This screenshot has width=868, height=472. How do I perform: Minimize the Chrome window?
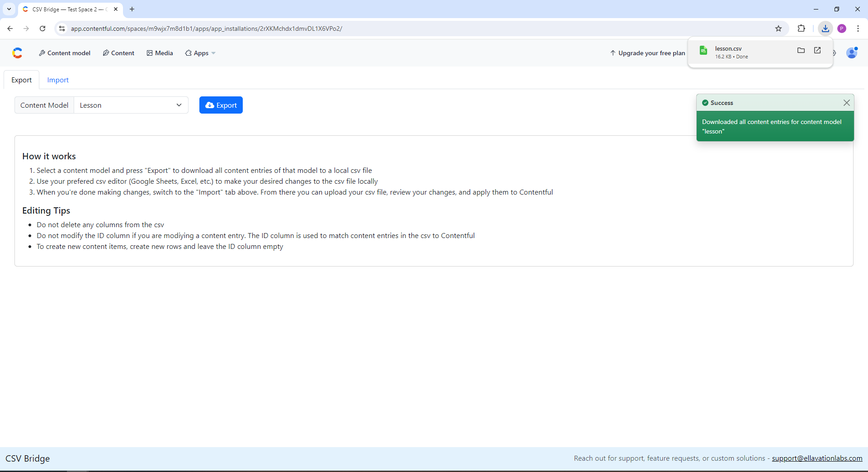click(816, 9)
